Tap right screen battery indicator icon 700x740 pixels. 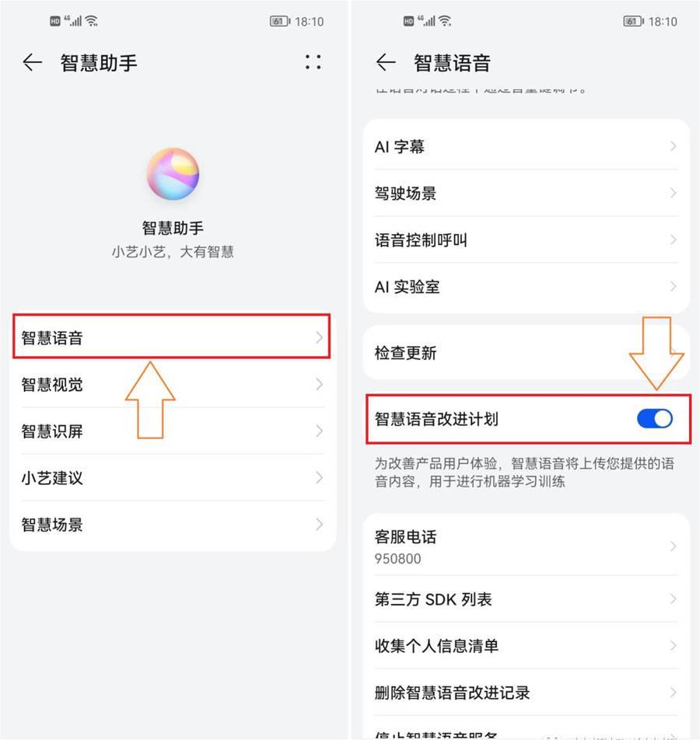click(633, 21)
